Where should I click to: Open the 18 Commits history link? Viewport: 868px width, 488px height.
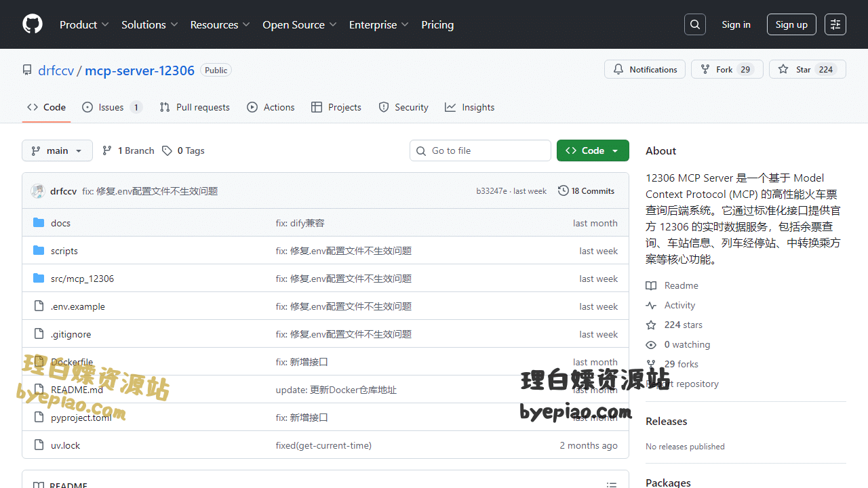click(x=587, y=191)
